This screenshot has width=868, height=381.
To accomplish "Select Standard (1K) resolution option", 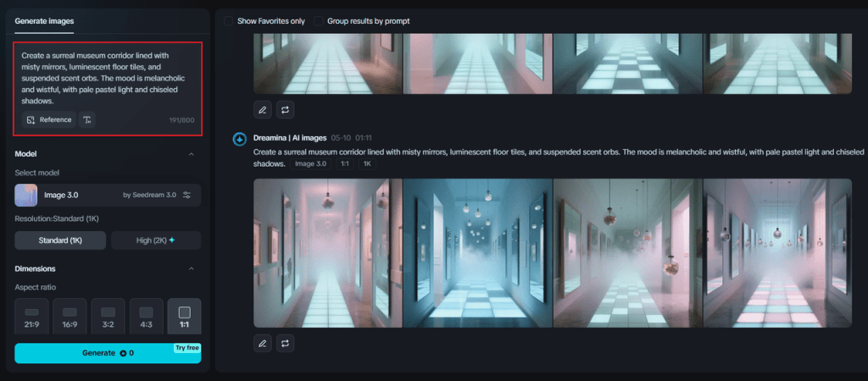I will 60,240.
